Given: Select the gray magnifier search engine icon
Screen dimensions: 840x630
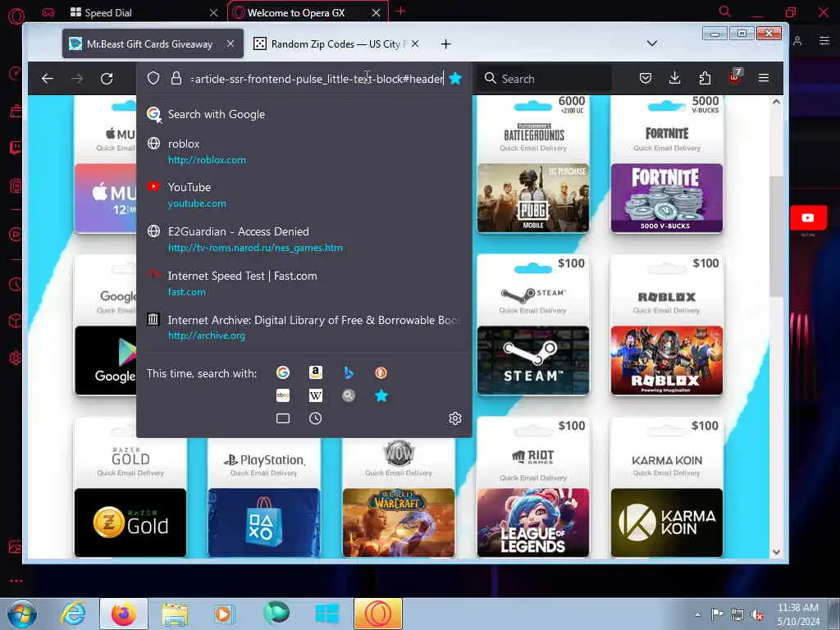Looking at the screenshot, I should tap(349, 395).
